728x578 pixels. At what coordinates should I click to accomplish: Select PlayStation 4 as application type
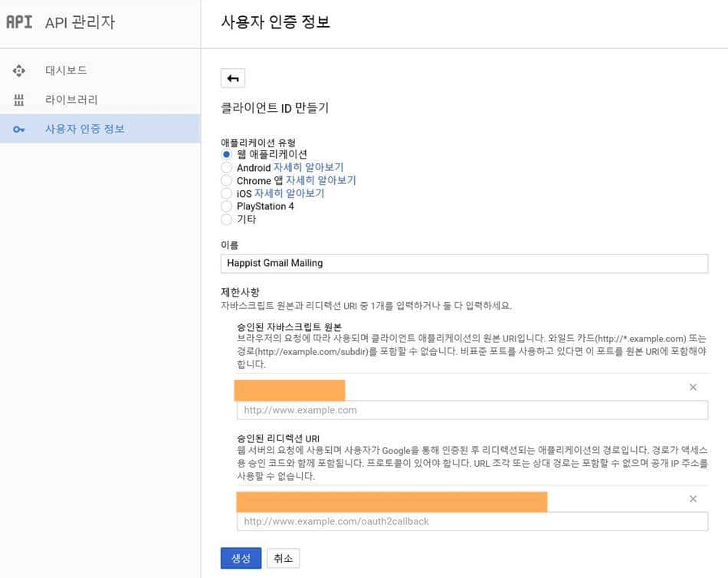click(x=227, y=206)
